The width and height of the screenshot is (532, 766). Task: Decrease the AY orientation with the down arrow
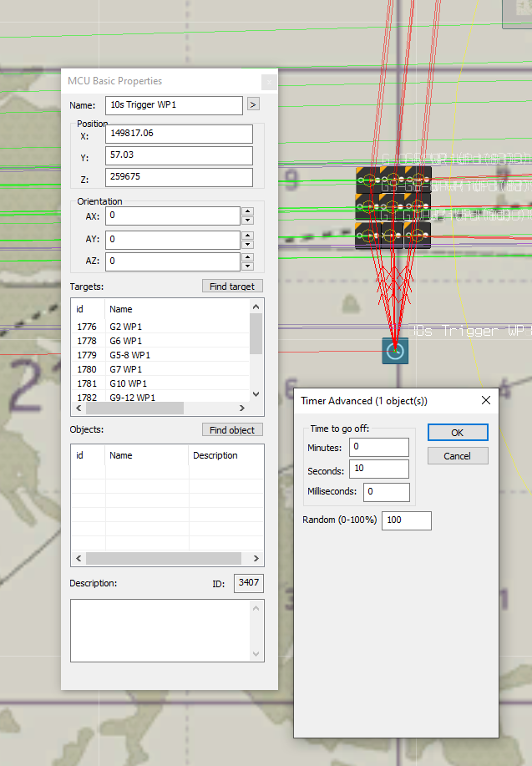pyautogui.click(x=247, y=244)
